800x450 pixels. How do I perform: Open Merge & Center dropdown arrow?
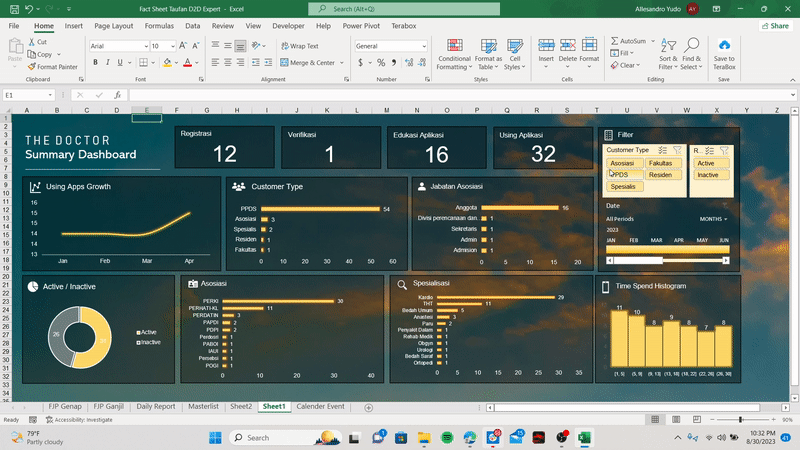pyautogui.click(x=342, y=63)
